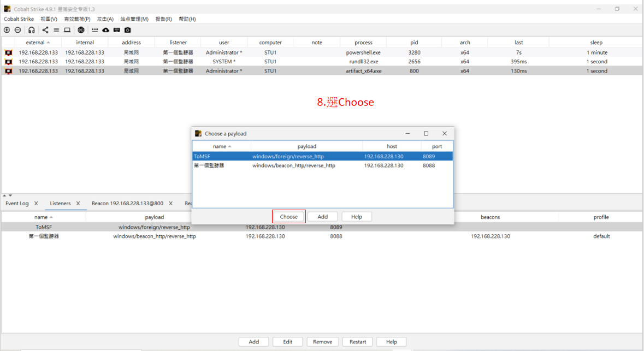This screenshot has width=644, height=351.
Task: Click the icon in the Choose a payload title bar
Action: (198, 133)
